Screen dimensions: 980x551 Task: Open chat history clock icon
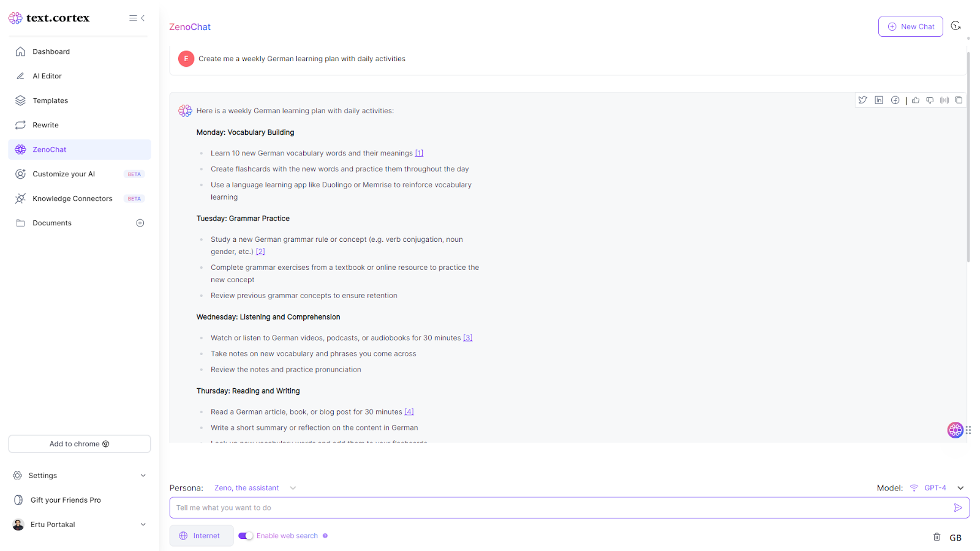(x=956, y=26)
